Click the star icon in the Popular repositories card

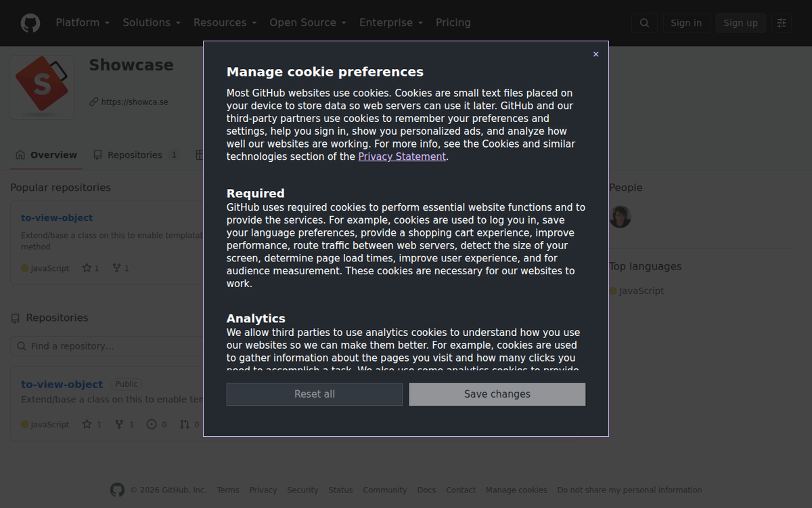click(87, 268)
